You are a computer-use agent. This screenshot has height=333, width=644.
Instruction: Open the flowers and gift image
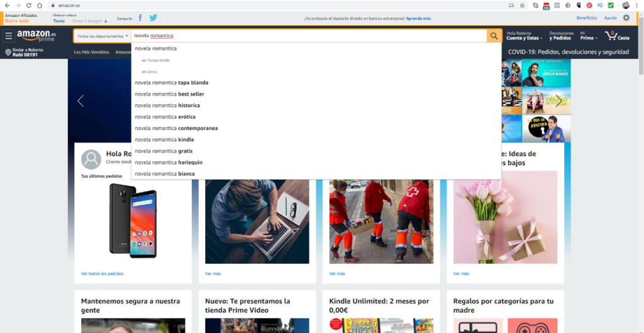[505, 217]
